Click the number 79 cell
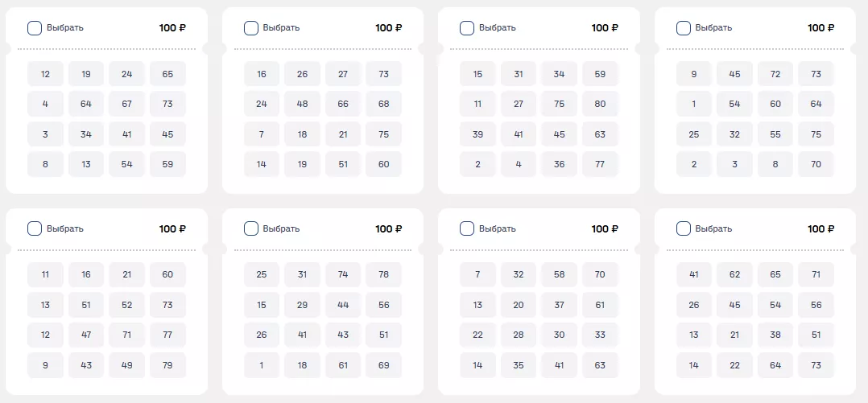Image resolution: width=868 pixels, height=403 pixels. (167, 365)
